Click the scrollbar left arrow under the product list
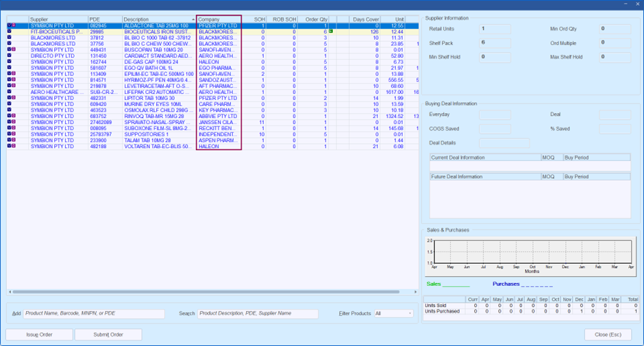The height and width of the screenshot is (346, 644). (x=10, y=292)
